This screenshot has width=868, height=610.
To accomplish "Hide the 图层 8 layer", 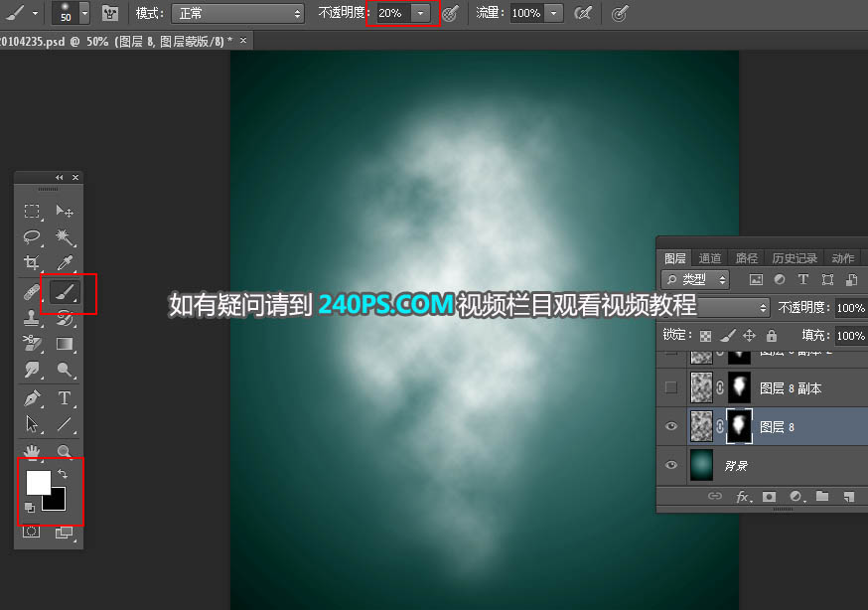I will coord(671,426).
